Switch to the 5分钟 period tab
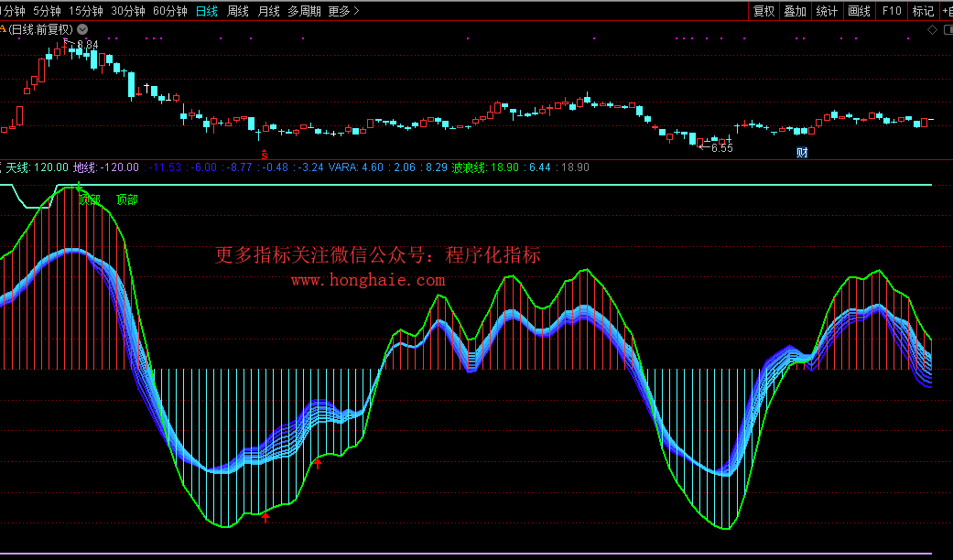The height and width of the screenshot is (560, 953). [46, 11]
